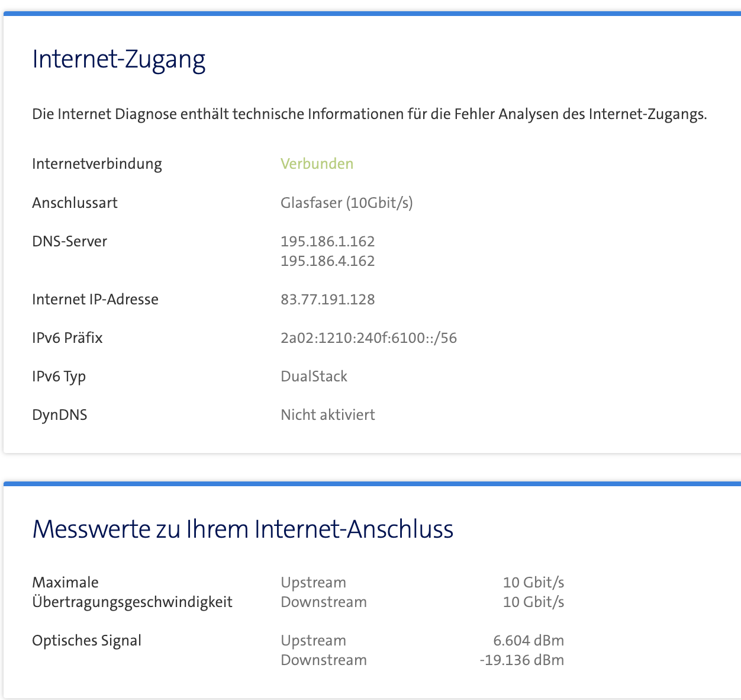The width and height of the screenshot is (741, 700).
Task: Click the IPv6 Präfix label
Action: 67,338
